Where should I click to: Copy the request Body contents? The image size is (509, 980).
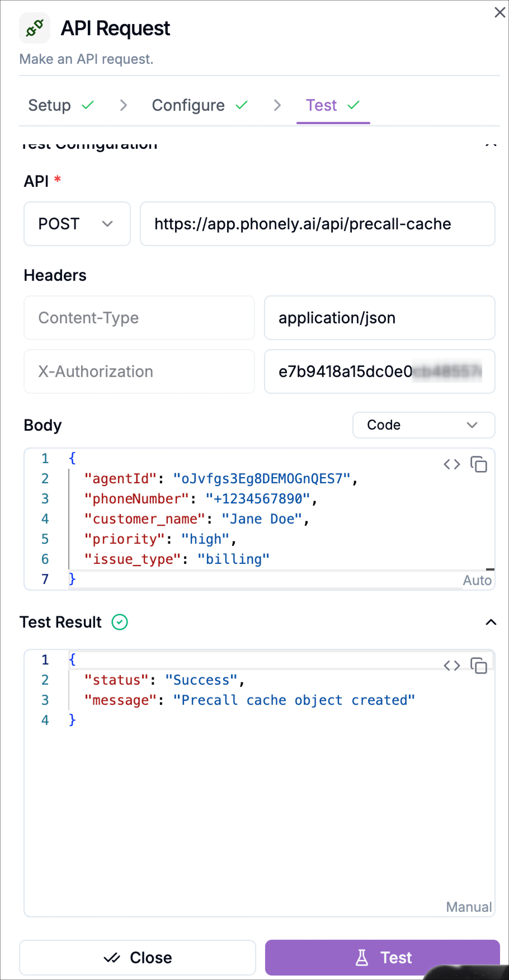point(479,465)
